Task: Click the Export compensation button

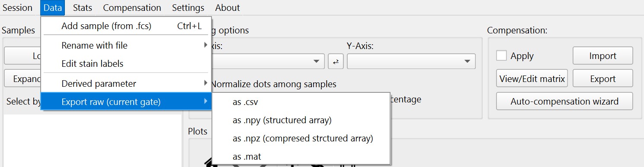Action: (602, 79)
